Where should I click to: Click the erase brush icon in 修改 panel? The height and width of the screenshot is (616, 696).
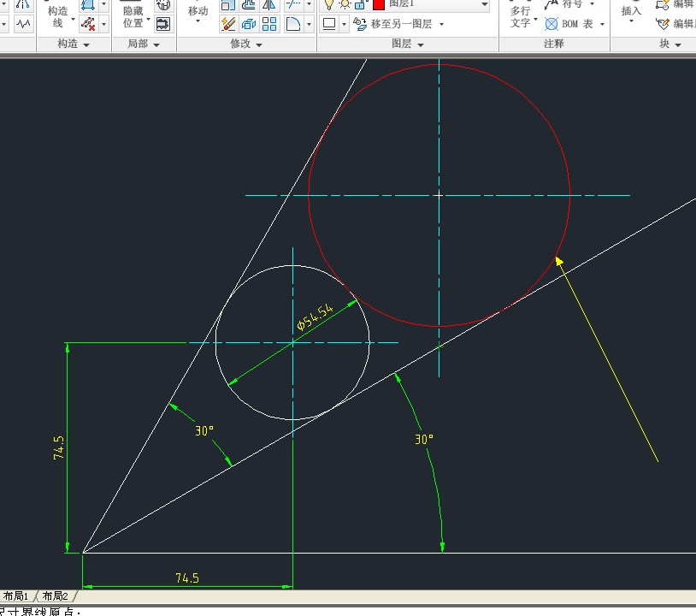(x=228, y=24)
